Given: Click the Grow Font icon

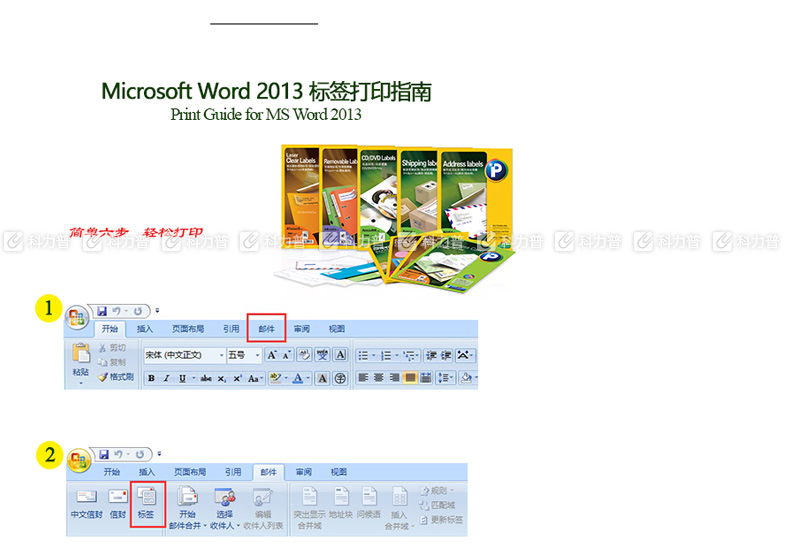Looking at the screenshot, I should click(272, 355).
